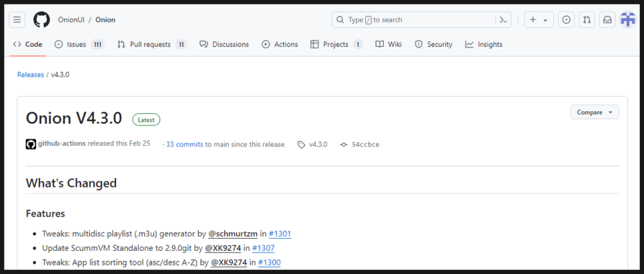The width and height of the screenshot is (644, 274).
Task: Open the global issues icon in header
Action: coord(566,20)
